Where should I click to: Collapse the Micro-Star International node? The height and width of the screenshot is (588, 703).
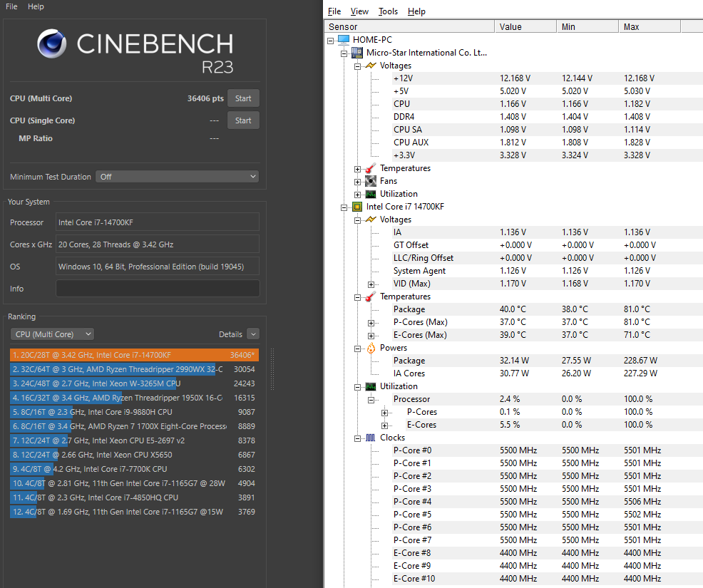[x=344, y=53]
